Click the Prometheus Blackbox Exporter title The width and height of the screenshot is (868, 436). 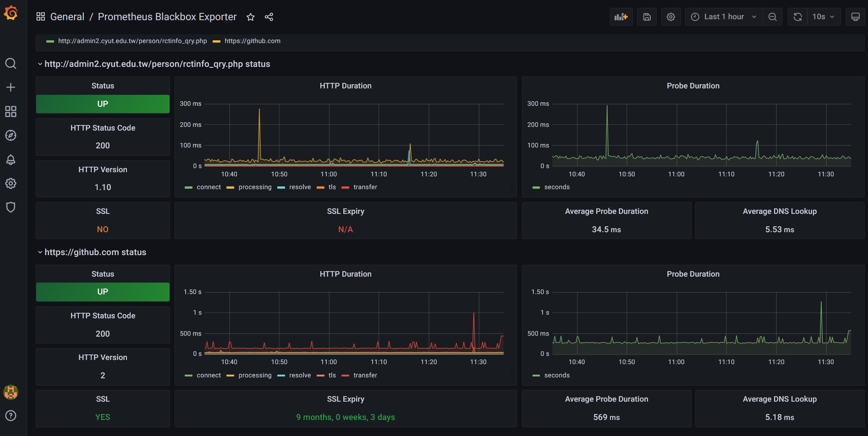(167, 17)
